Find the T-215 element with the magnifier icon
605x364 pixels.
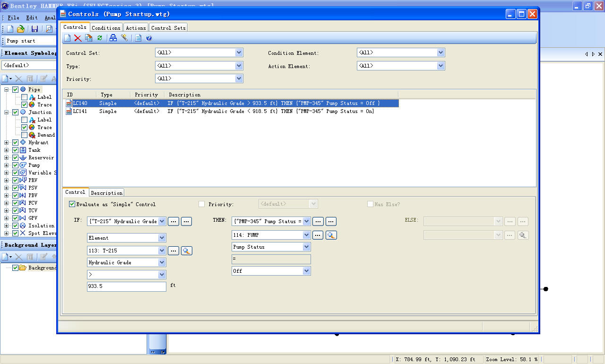tap(187, 251)
